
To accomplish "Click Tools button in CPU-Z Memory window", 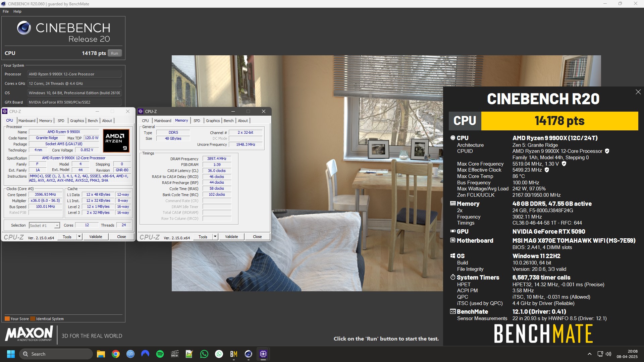I will (203, 237).
